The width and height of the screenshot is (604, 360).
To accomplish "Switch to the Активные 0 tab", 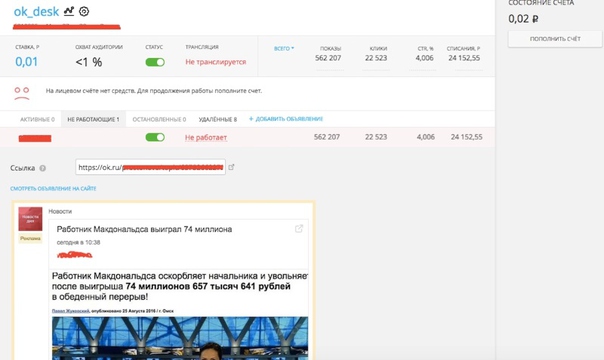I will click(37, 119).
